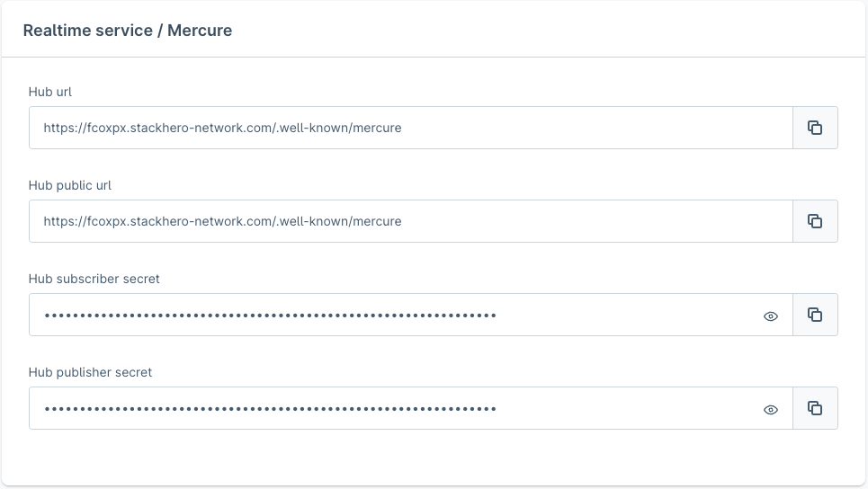Click empty space after Hub public url address

pos(594,221)
